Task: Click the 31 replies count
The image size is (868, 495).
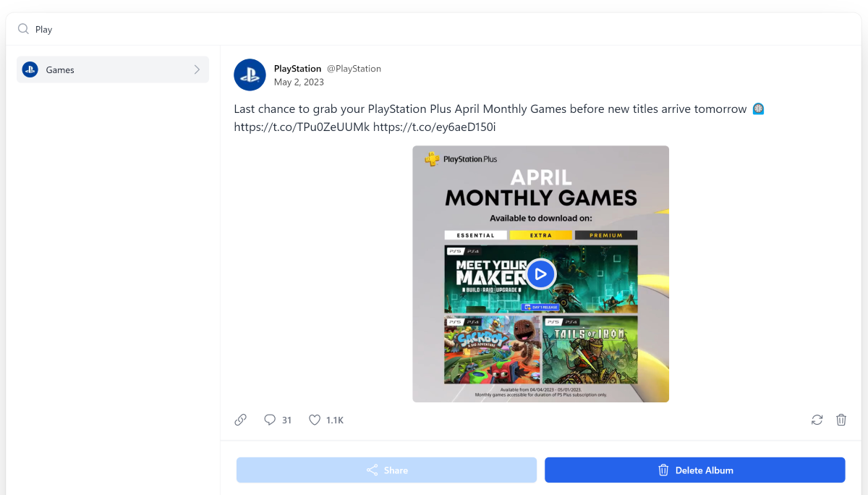Action: click(287, 420)
